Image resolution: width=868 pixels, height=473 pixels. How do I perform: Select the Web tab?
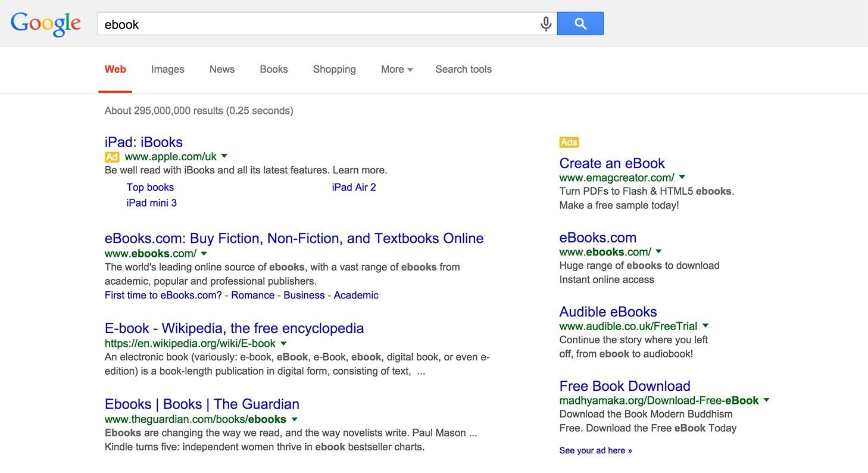115,69
